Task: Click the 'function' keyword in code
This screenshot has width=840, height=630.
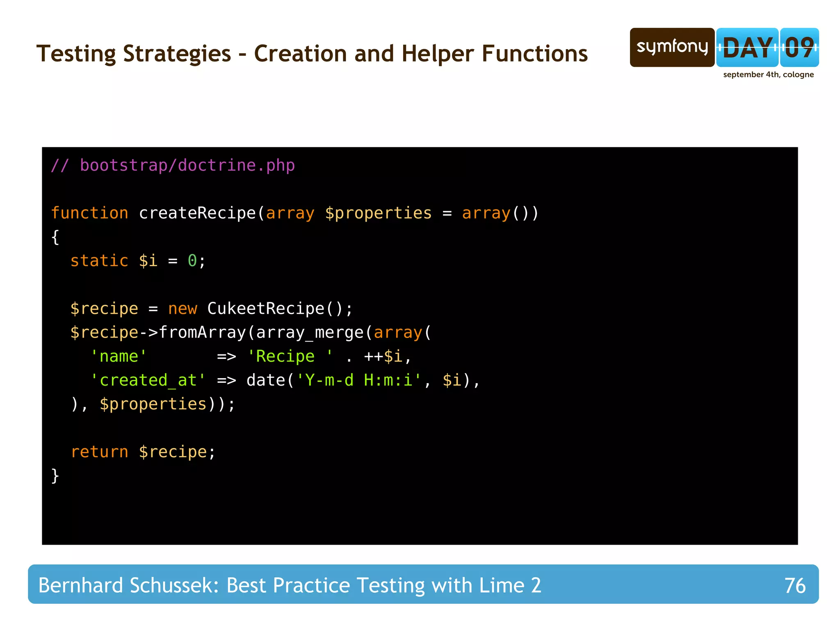Action: pyautogui.click(x=89, y=213)
